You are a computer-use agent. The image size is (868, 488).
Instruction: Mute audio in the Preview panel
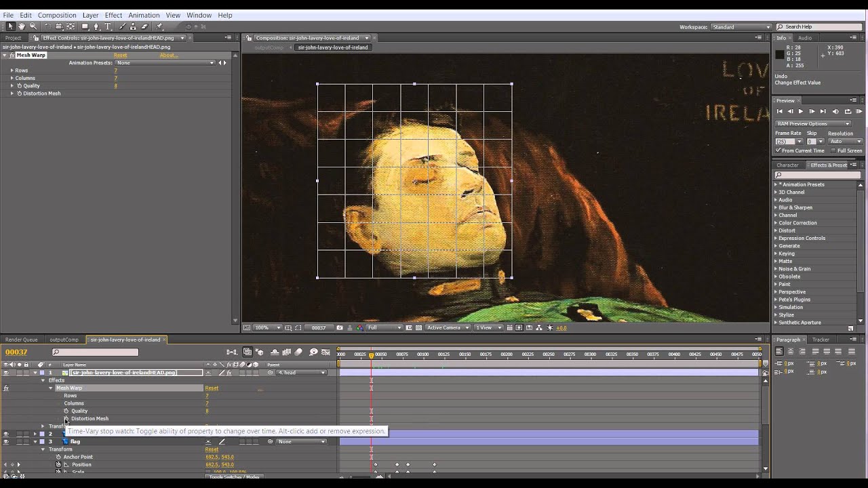coord(835,111)
